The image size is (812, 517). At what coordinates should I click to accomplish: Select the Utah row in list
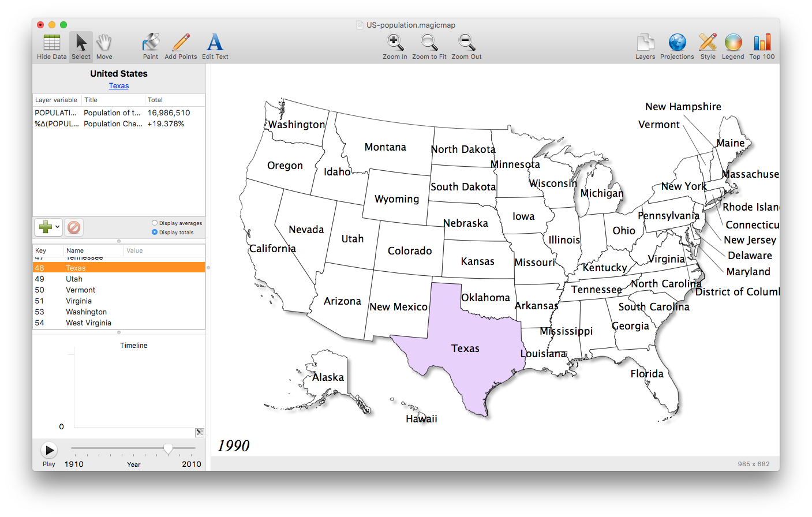74,279
